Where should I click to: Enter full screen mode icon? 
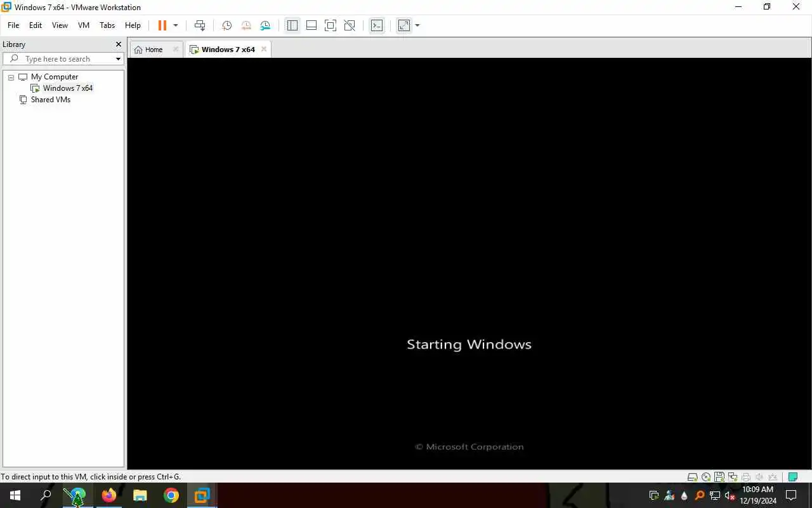pos(331,25)
